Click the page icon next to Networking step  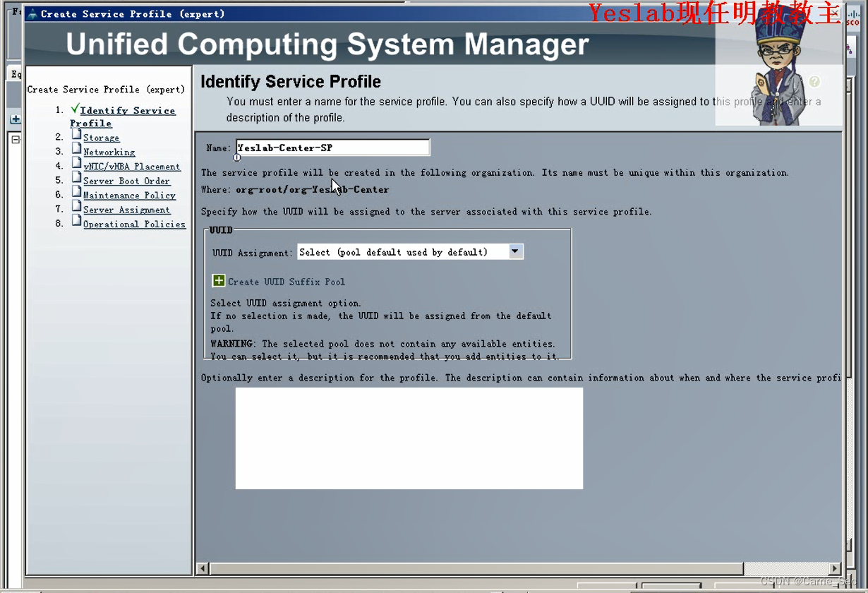(76, 148)
